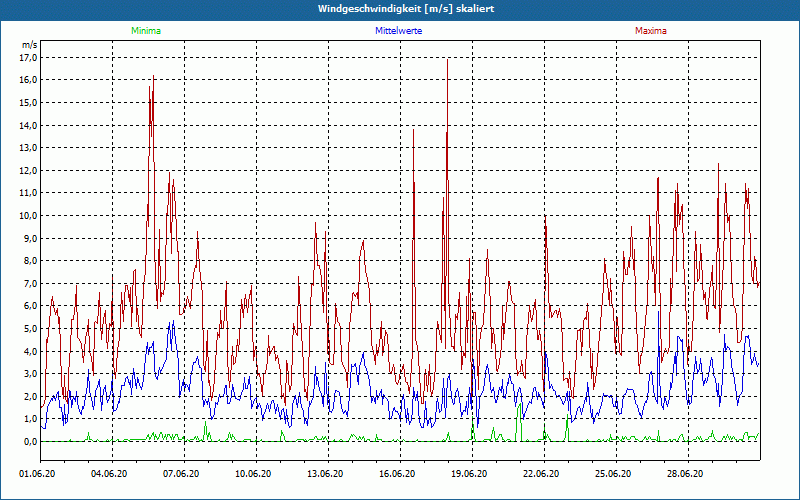Click the 6,0 y-axis value
The width and height of the screenshot is (800, 500).
tap(31, 306)
